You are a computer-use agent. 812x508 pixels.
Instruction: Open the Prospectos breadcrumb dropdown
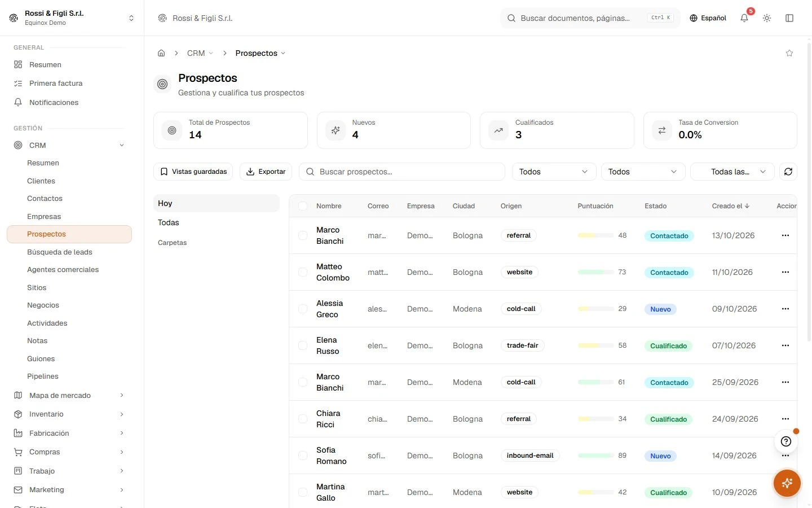point(261,53)
